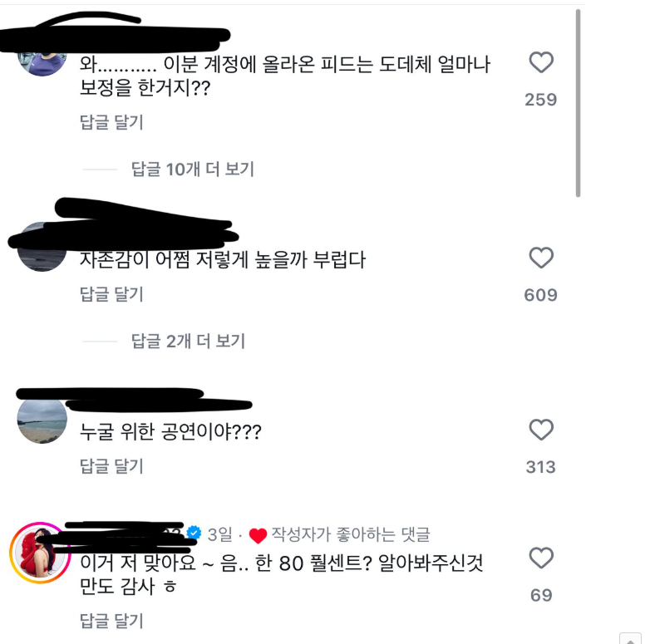
Task: Like the comment with 69 likes
Action: click(x=541, y=558)
